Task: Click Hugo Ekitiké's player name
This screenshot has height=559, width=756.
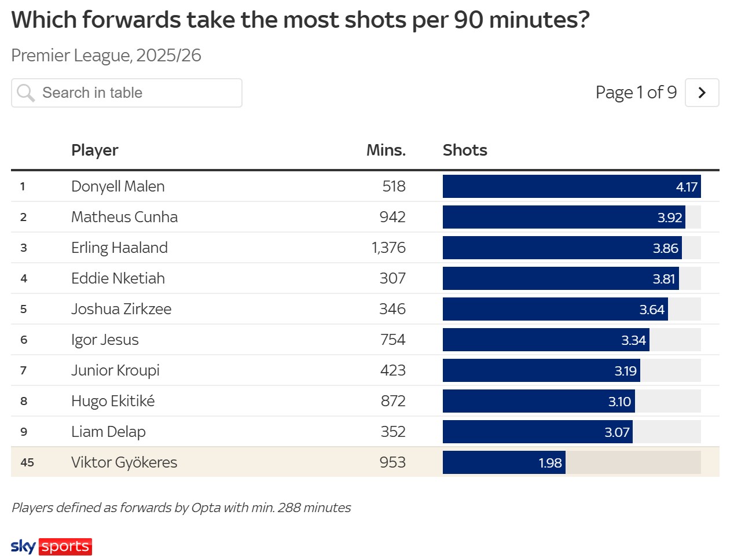Action: click(113, 401)
